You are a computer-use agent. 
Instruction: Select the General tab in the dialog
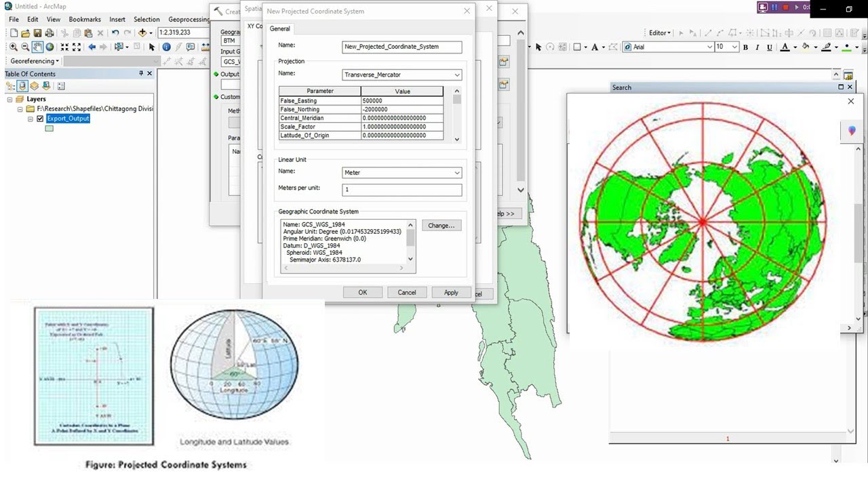(x=280, y=28)
